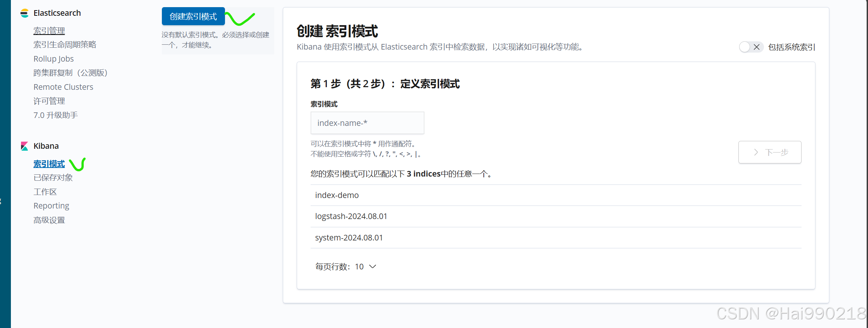The width and height of the screenshot is (868, 328).
Task: Click the 创建 索引模式 page title
Action: [337, 31]
